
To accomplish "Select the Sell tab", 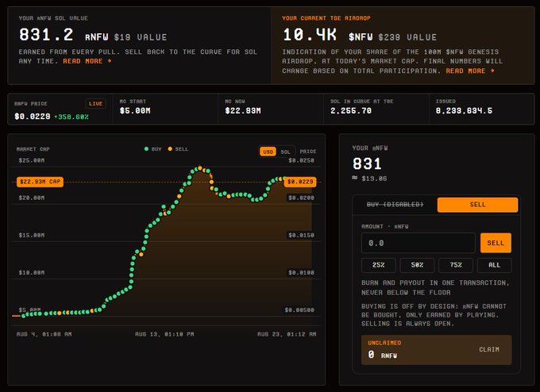I will (477, 205).
